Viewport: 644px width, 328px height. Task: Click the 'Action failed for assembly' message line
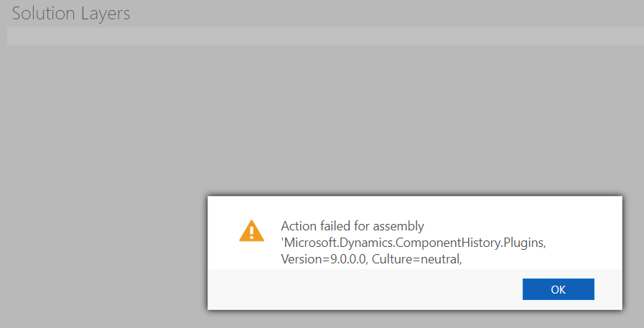tap(353, 226)
